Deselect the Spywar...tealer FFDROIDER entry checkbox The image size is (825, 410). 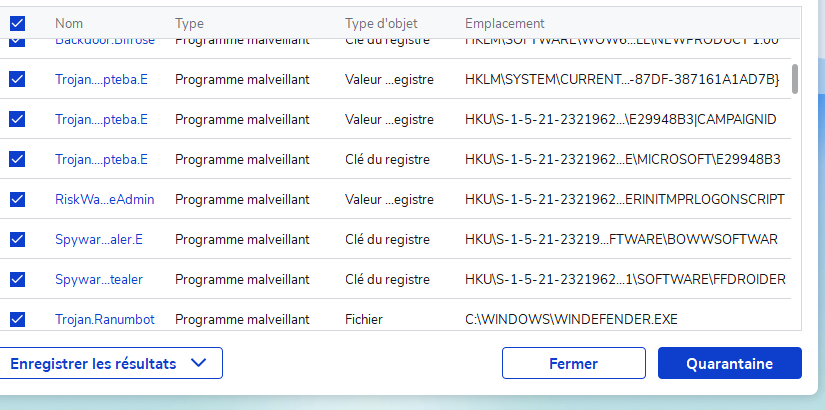tap(17, 279)
